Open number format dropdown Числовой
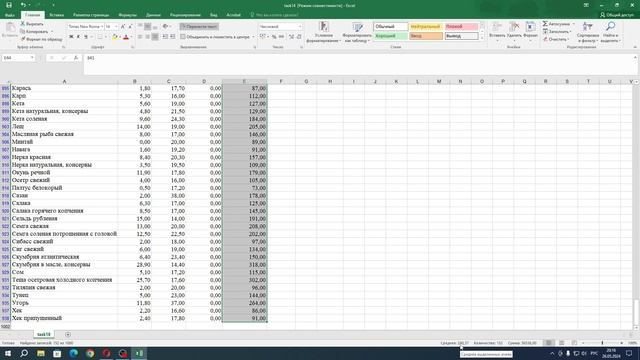 click(300, 27)
